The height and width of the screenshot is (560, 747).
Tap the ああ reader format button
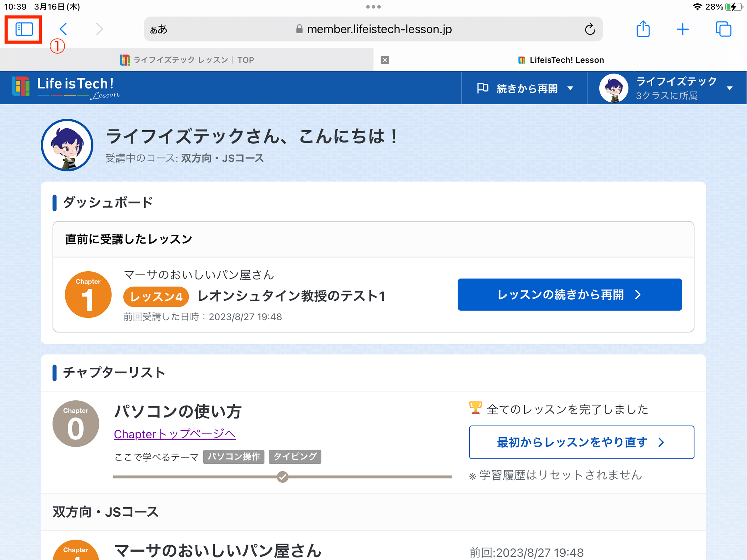tap(158, 29)
